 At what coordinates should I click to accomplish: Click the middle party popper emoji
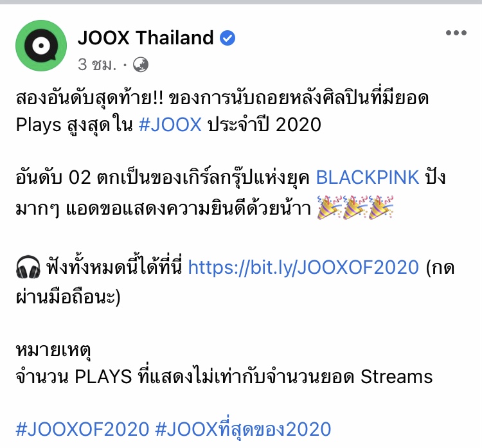click(x=355, y=207)
